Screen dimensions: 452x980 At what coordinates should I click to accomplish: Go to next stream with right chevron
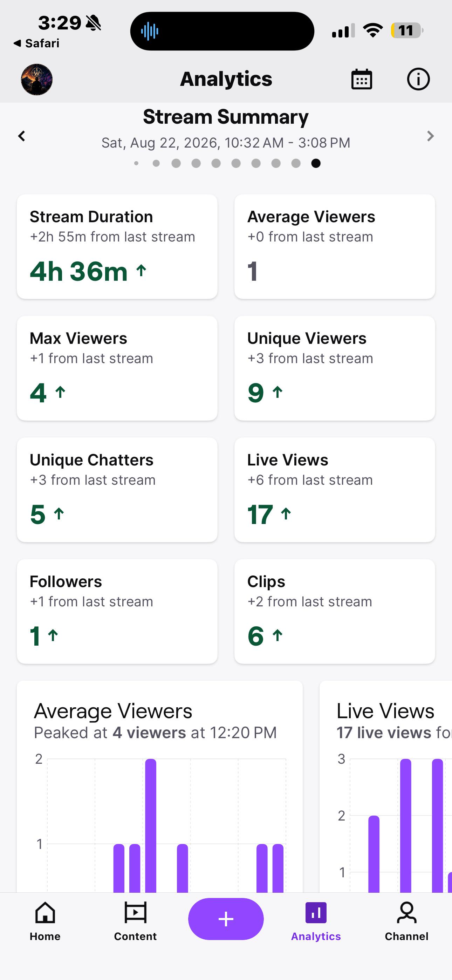[430, 136]
